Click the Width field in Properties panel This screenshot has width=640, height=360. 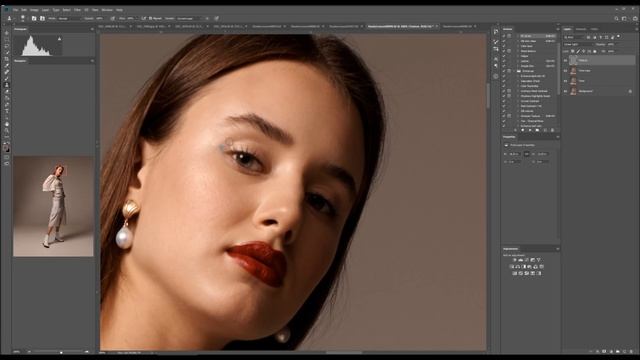pos(515,154)
